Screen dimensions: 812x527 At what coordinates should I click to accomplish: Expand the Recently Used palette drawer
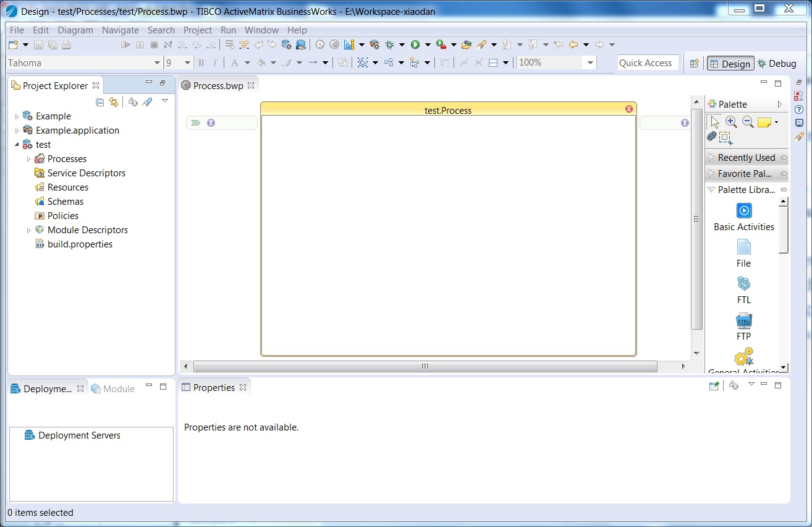tap(746, 157)
